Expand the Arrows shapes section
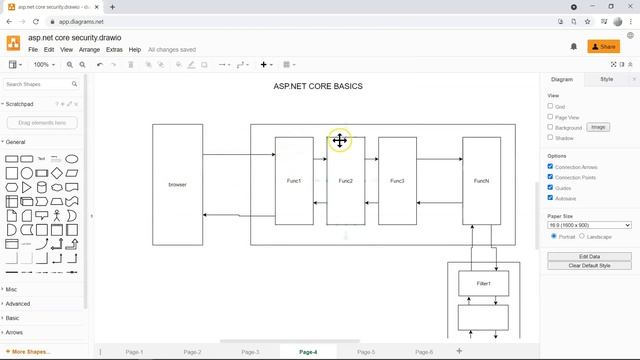 pyautogui.click(x=14, y=332)
